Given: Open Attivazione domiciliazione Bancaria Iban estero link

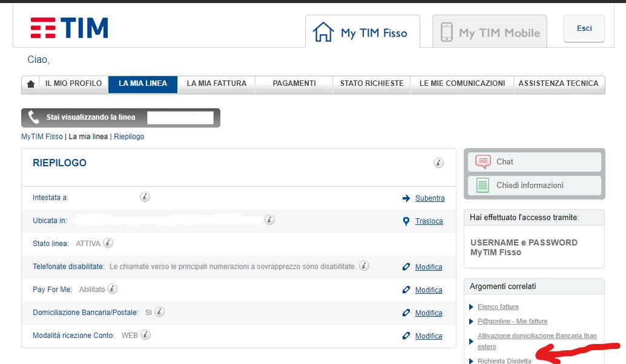Looking at the screenshot, I should [x=537, y=341].
